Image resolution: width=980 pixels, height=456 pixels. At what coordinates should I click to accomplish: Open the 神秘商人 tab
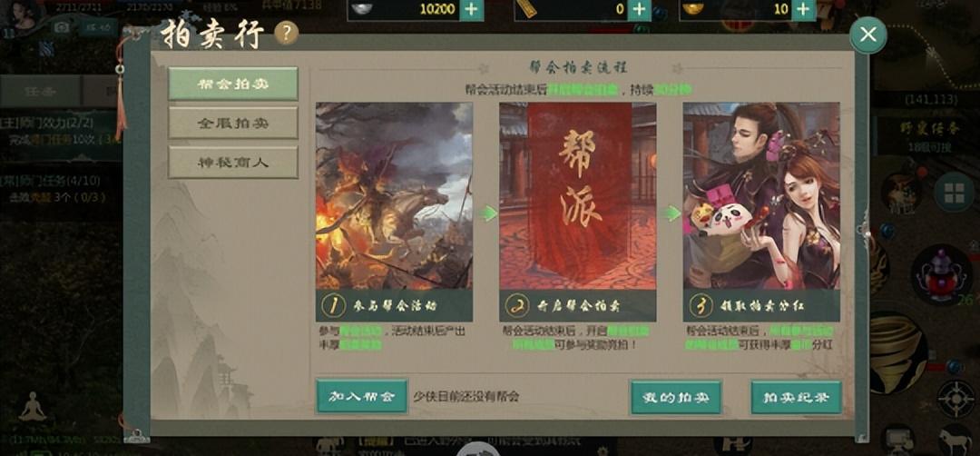(233, 163)
